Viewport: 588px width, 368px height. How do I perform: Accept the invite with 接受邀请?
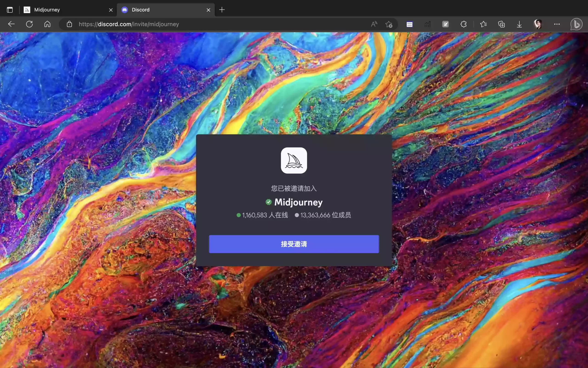coord(294,244)
